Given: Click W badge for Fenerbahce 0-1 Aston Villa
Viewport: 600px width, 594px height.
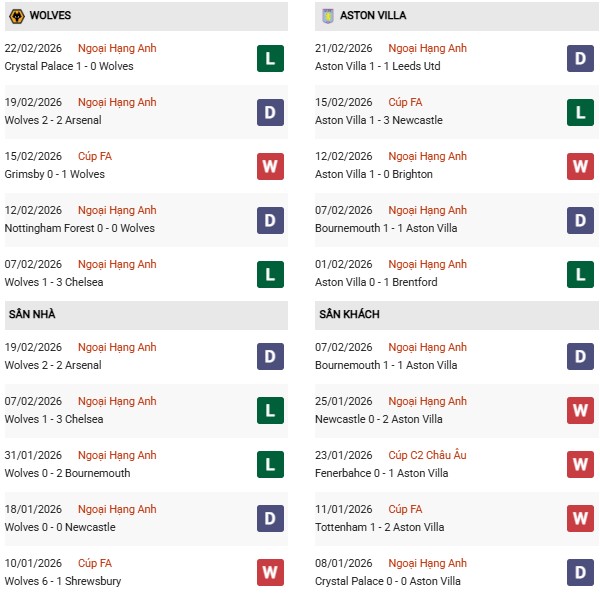Looking at the screenshot, I should [580, 466].
